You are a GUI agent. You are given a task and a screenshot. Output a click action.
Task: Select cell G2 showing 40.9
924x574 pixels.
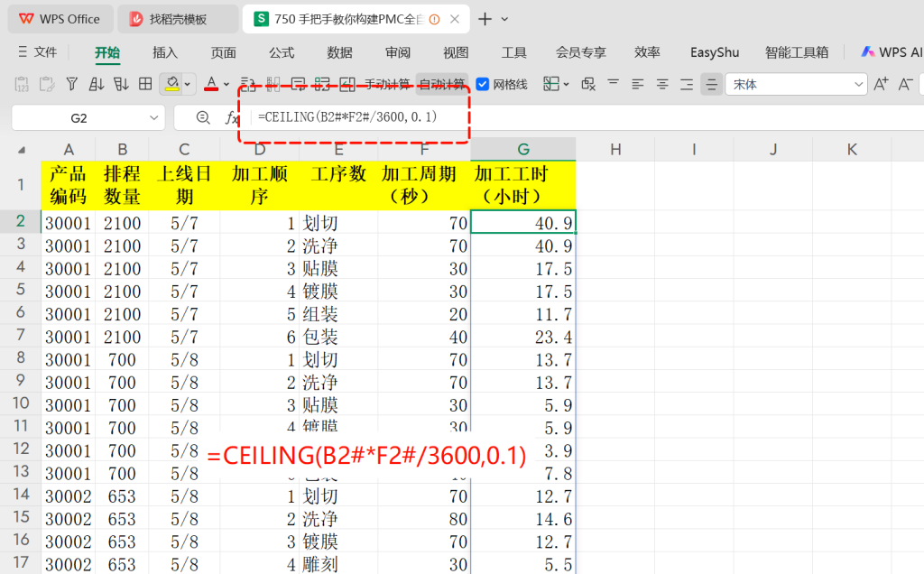point(522,222)
